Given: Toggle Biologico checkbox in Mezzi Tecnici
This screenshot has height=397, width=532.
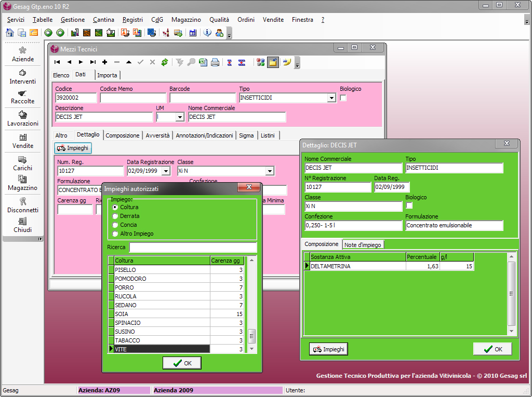Looking at the screenshot, I should 343,98.
